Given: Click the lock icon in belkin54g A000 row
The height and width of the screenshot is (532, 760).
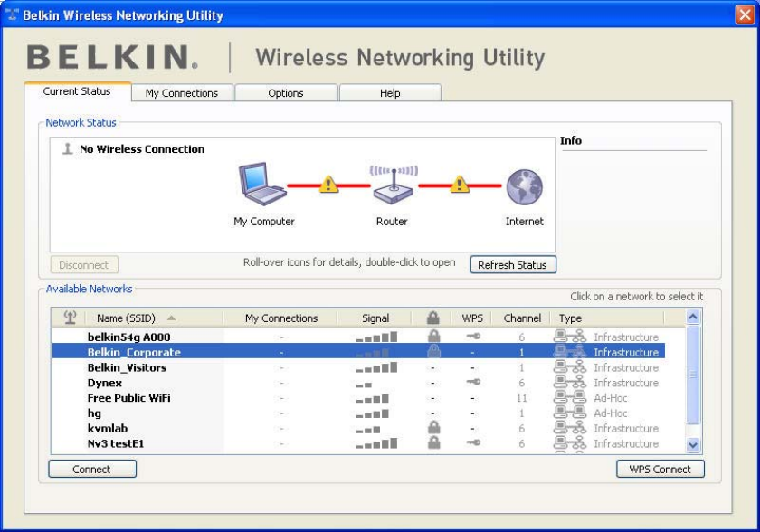Looking at the screenshot, I should pos(433,336).
